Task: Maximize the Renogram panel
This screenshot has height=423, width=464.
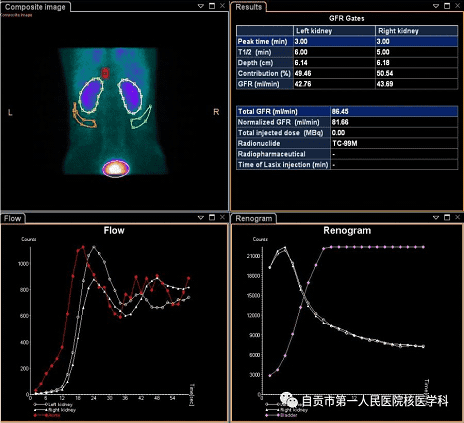Action: tap(447, 217)
